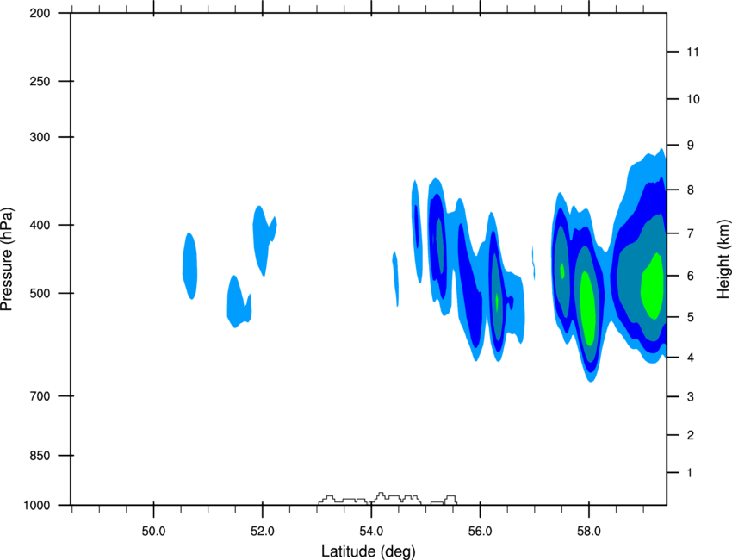Click the 1 km height label

[x=691, y=473]
